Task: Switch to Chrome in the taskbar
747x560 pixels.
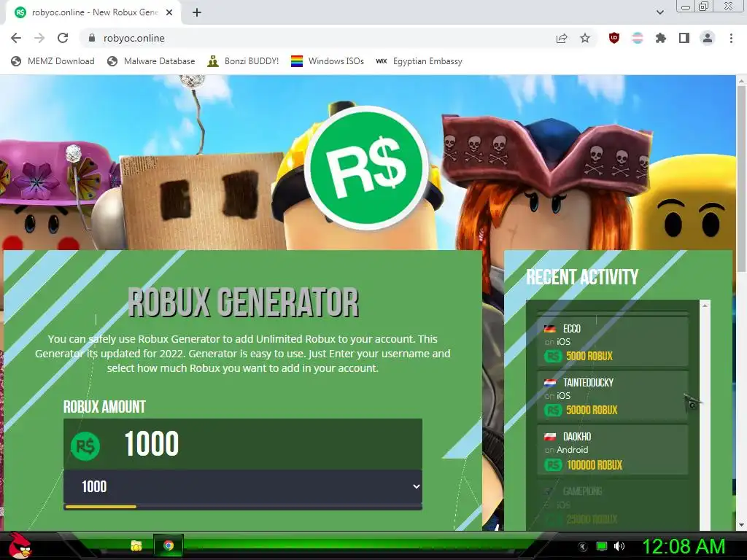Action: (x=169, y=545)
